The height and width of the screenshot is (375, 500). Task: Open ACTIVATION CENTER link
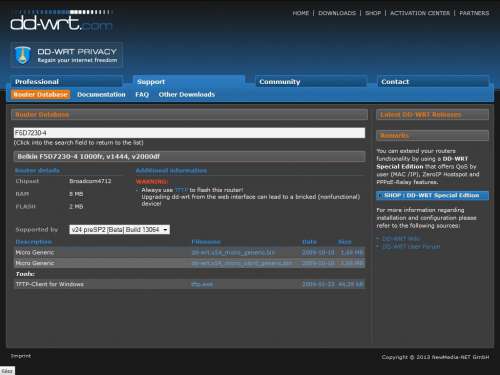(x=420, y=13)
